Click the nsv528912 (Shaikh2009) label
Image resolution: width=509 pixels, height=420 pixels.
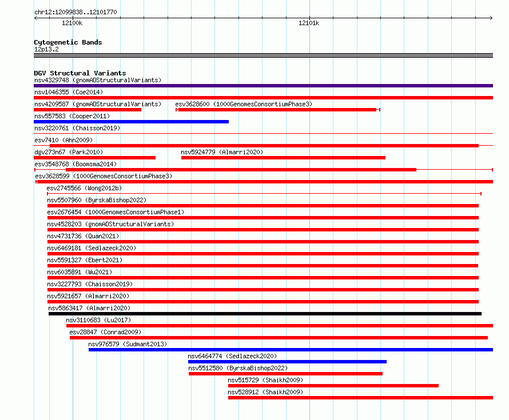265,392
